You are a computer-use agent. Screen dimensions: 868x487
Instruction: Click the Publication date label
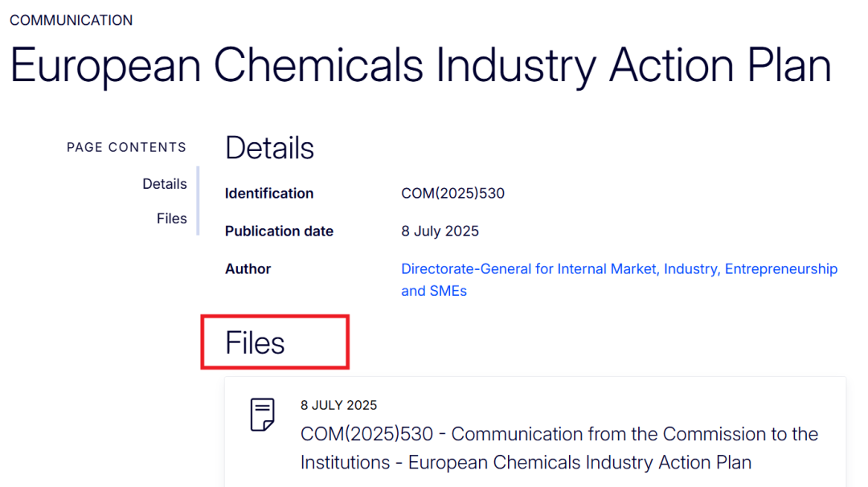point(279,231)
